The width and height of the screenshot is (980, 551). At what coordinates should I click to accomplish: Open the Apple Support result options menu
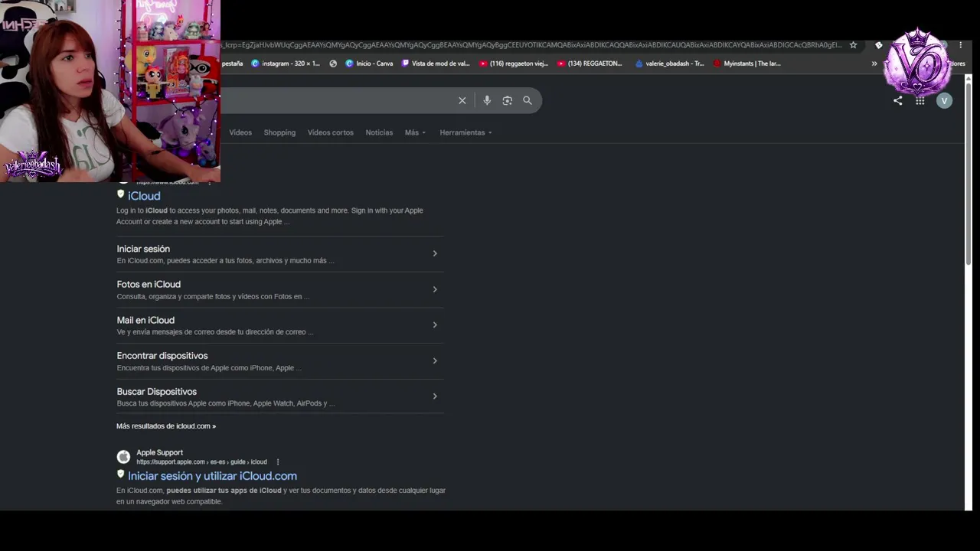(x=278, y=462)
